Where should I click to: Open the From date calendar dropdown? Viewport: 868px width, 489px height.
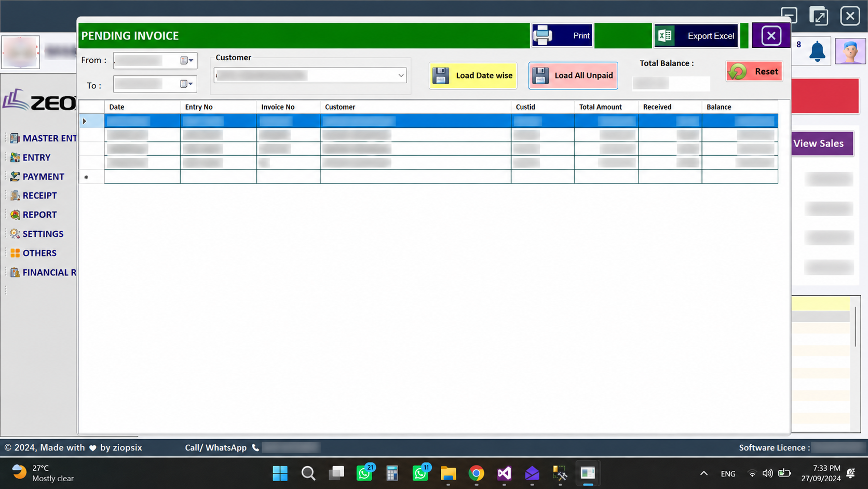[187, 60]
